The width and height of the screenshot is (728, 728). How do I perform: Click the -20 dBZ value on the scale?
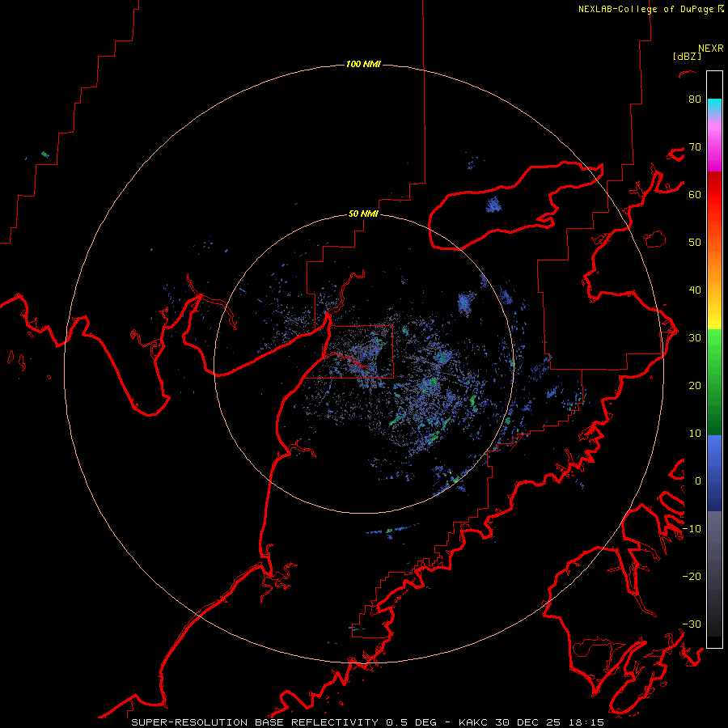(x=692, y=577)
